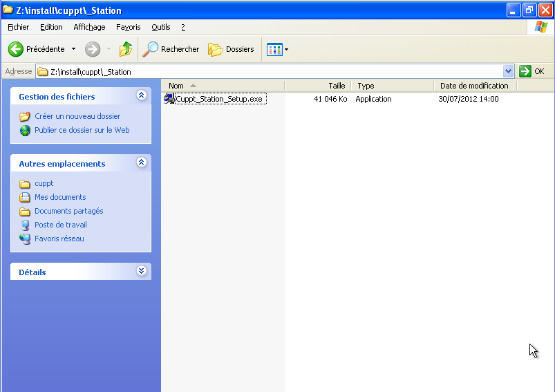Screen dimensions: 555x392
Task: Click the green Précédente back arrow
Action: 16,49
